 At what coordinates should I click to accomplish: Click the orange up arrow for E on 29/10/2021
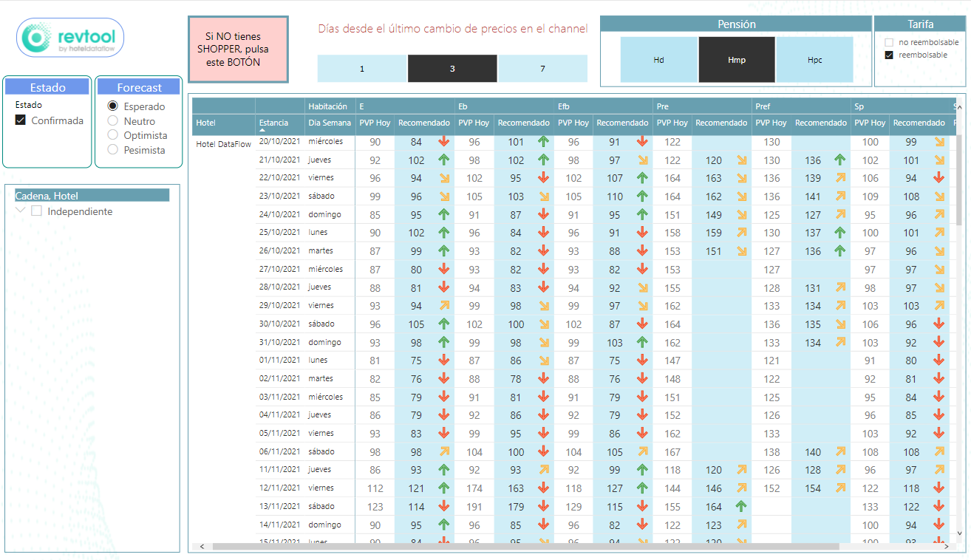pyautogui.click(x=444, y=306)
